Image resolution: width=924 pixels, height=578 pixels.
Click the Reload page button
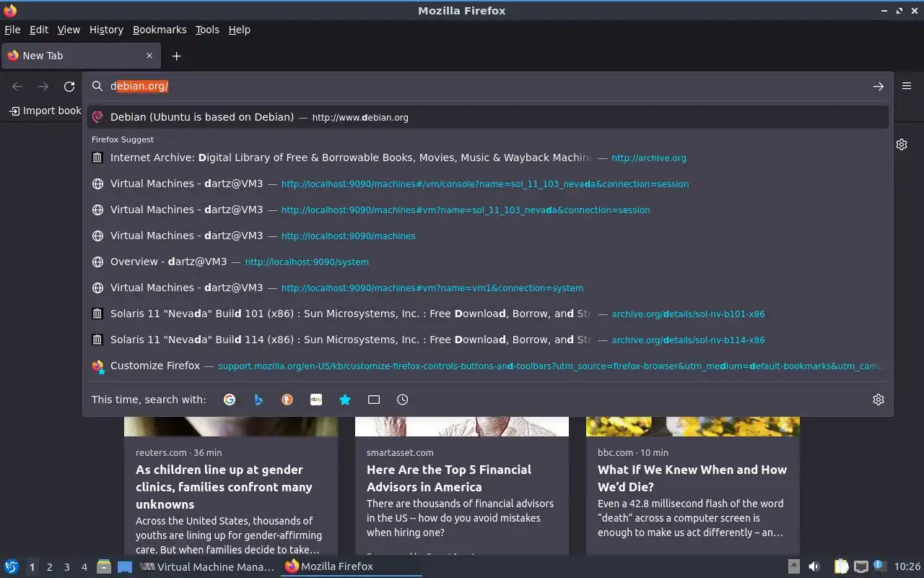coord(69,87)
